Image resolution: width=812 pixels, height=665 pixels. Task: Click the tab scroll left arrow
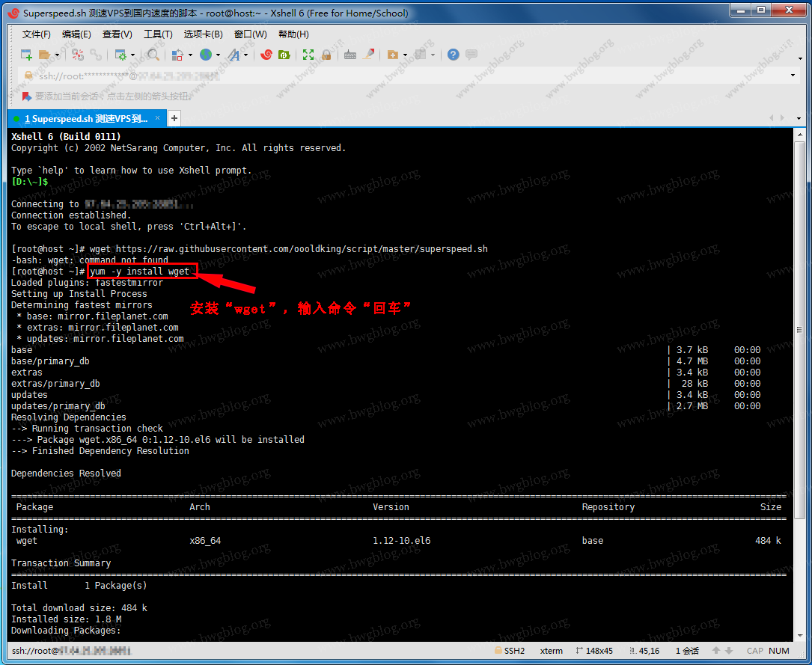pos(772,118)
